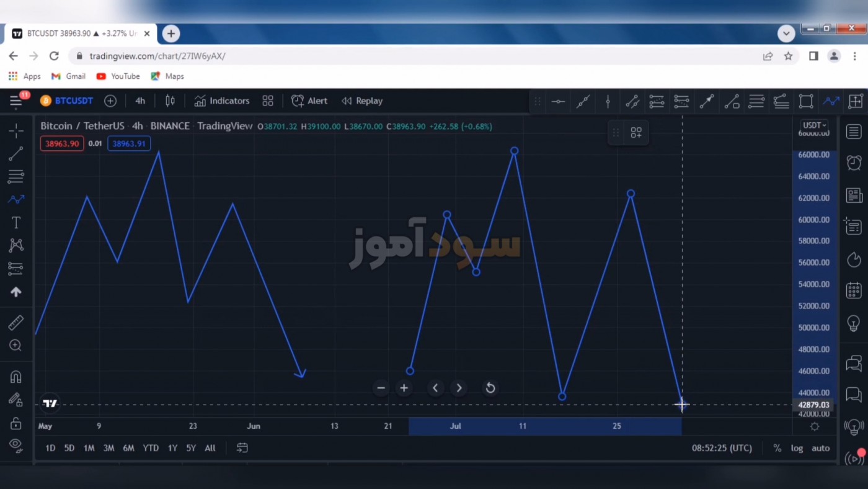868x489 pixels.
Task: Select vertical line favorite tool
Action: (x=608, y=101)
